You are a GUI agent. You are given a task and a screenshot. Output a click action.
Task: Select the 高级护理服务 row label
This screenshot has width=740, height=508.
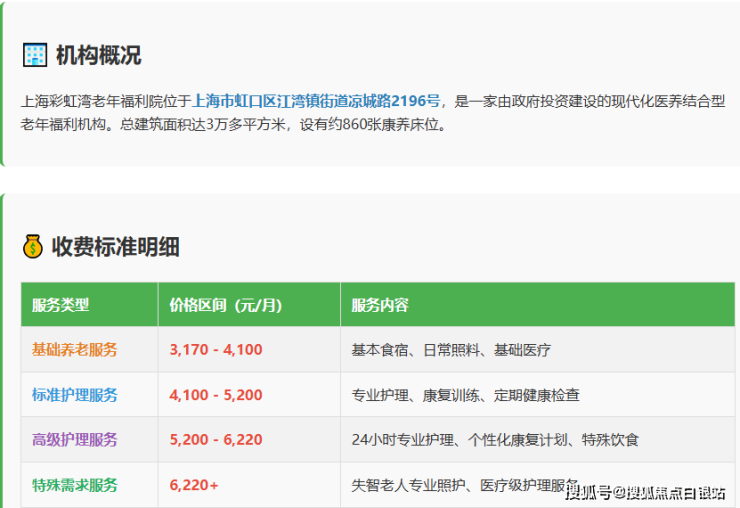75,440
